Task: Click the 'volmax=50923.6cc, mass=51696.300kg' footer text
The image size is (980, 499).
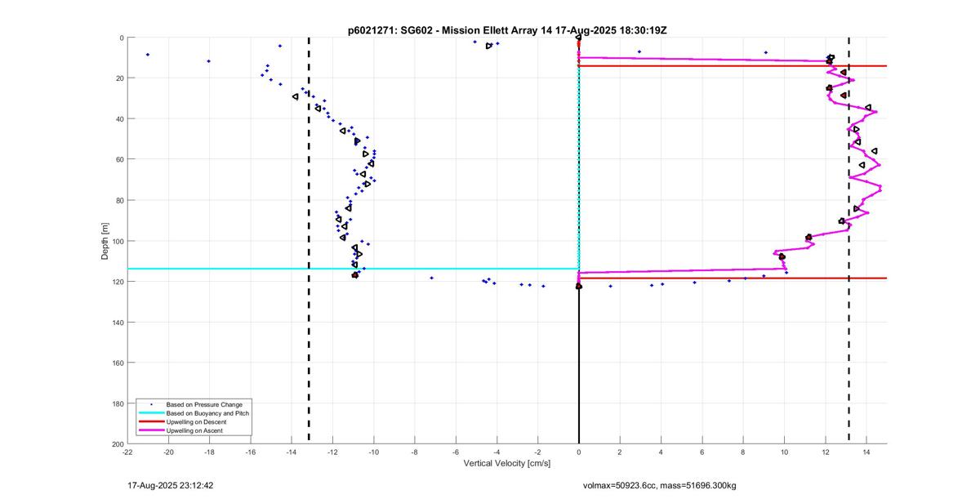Action: pyautogui.click(x=659, y=485)
